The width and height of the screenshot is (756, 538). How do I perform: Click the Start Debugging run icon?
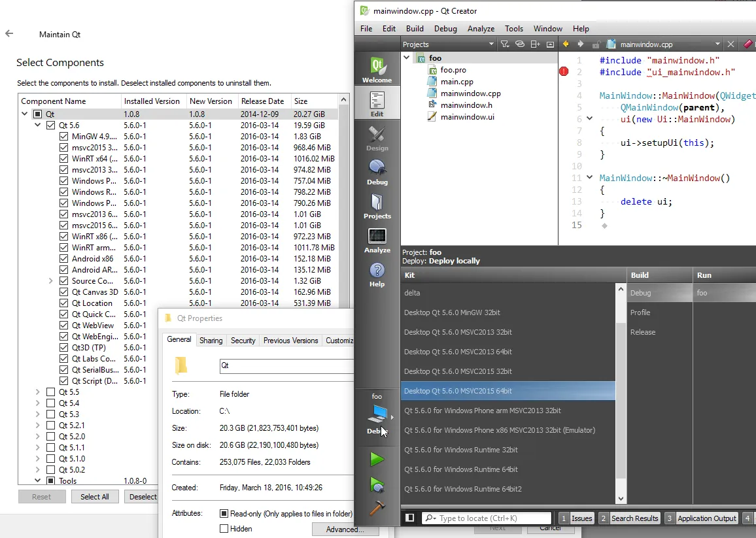pyautogui.click(x=377, y=484)
